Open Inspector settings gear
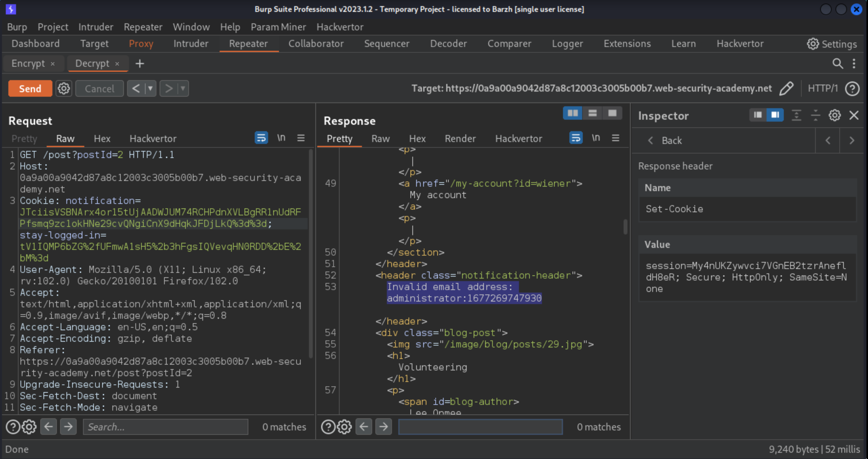868x459 pixels. [835, 115]
